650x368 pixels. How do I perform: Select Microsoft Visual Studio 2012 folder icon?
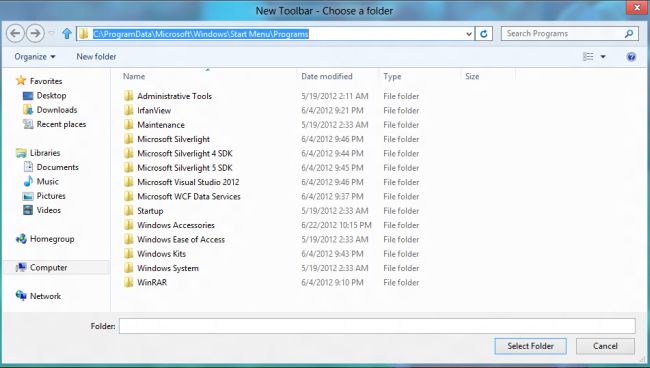tap(129, 182)
